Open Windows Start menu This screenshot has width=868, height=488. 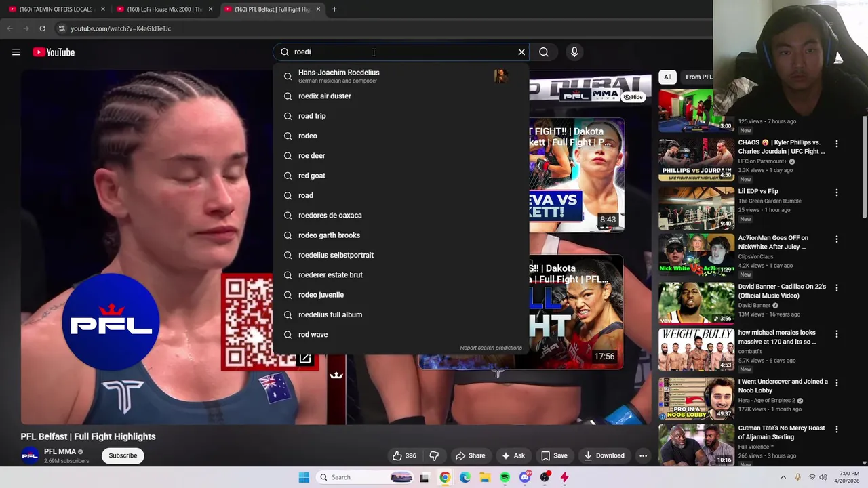(304, 477)
